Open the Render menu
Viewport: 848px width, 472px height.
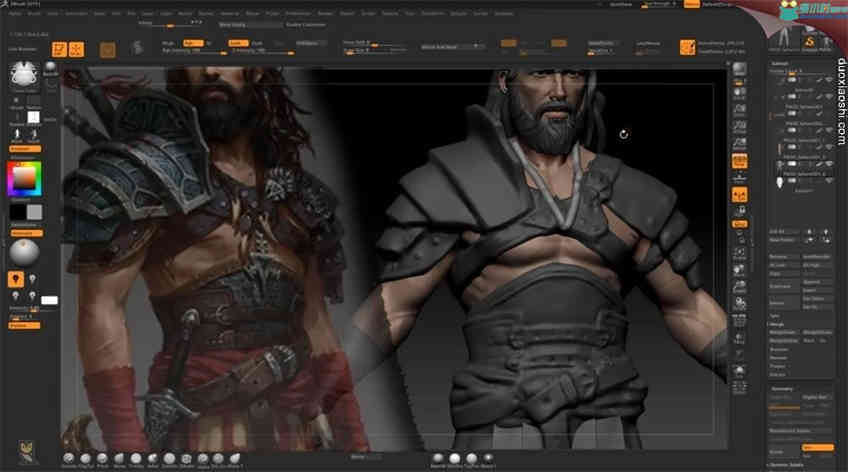(326, 14)
